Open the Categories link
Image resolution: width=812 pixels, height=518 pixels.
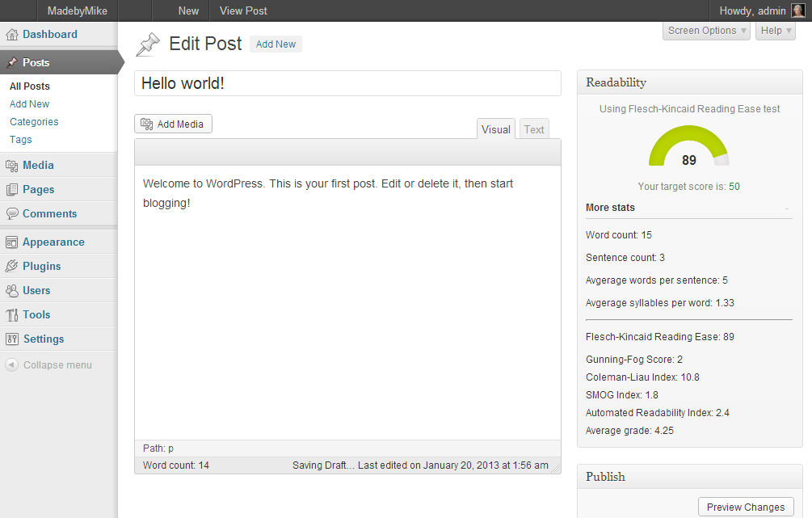(34, 122)
